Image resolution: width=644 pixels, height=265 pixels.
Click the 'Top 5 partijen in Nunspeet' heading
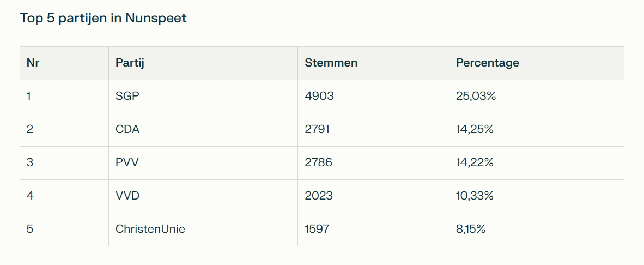103,18
